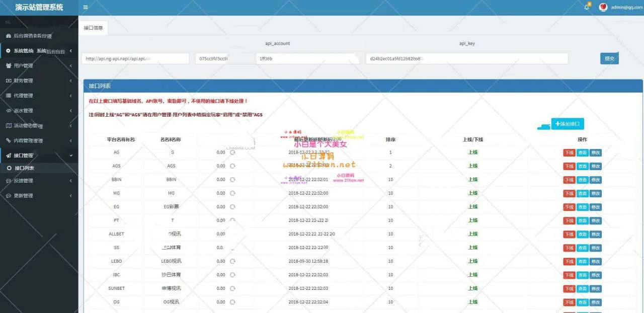Viewport: 644px width, 313px height.
Task: Click the admin user avatar icon
Action: pyautogui.click(x=603, y=7)
